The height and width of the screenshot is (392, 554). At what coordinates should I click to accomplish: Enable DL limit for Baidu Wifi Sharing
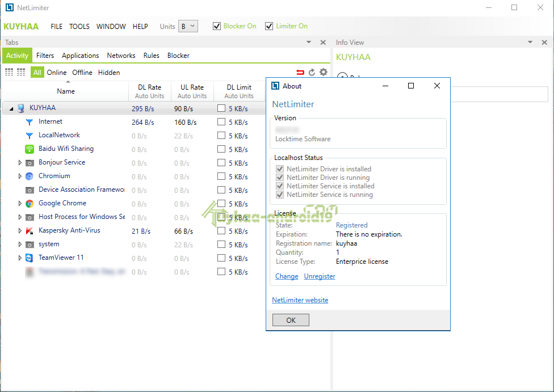(x=221, y=149)
